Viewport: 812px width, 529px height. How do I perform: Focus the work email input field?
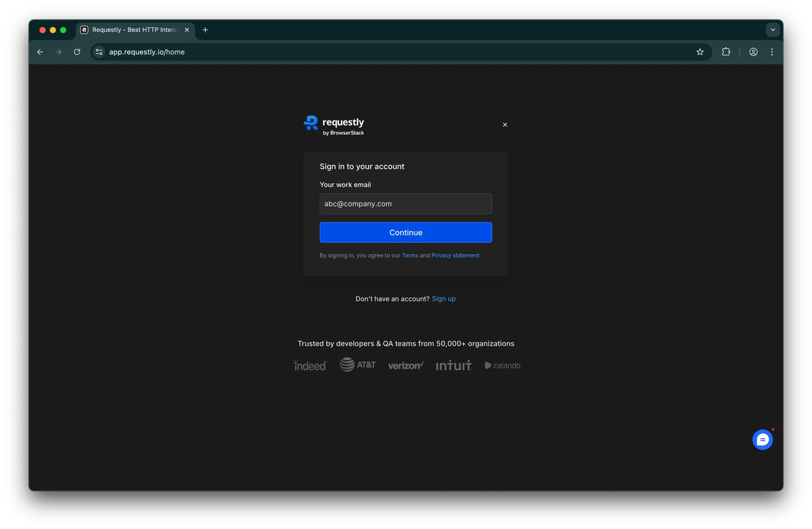406,204
